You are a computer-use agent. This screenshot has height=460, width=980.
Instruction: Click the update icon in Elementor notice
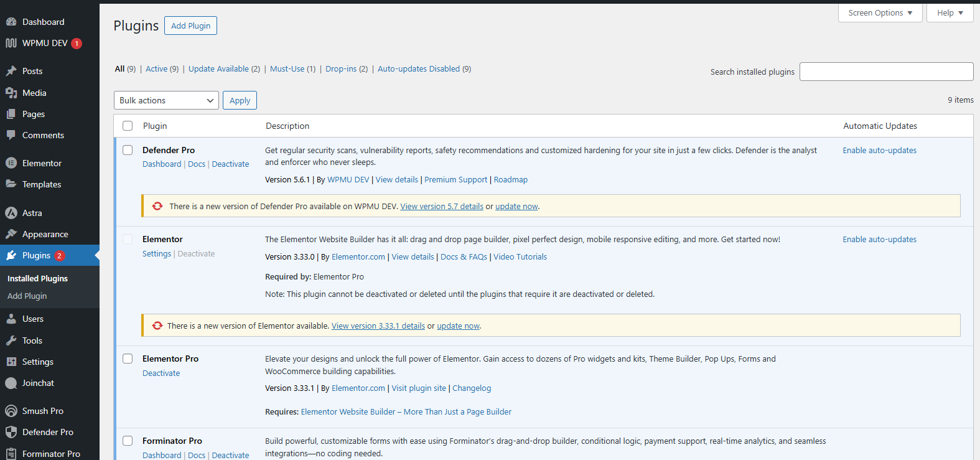(x=157, y=326)
